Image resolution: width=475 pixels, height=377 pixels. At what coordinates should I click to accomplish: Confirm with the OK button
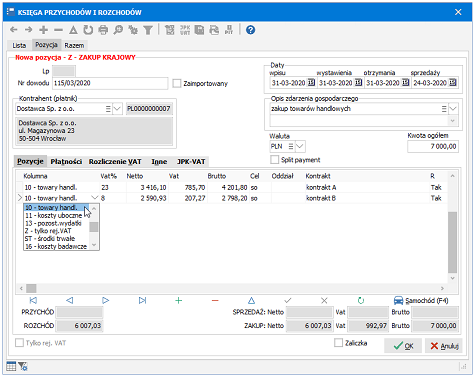(x=403, y=346)
